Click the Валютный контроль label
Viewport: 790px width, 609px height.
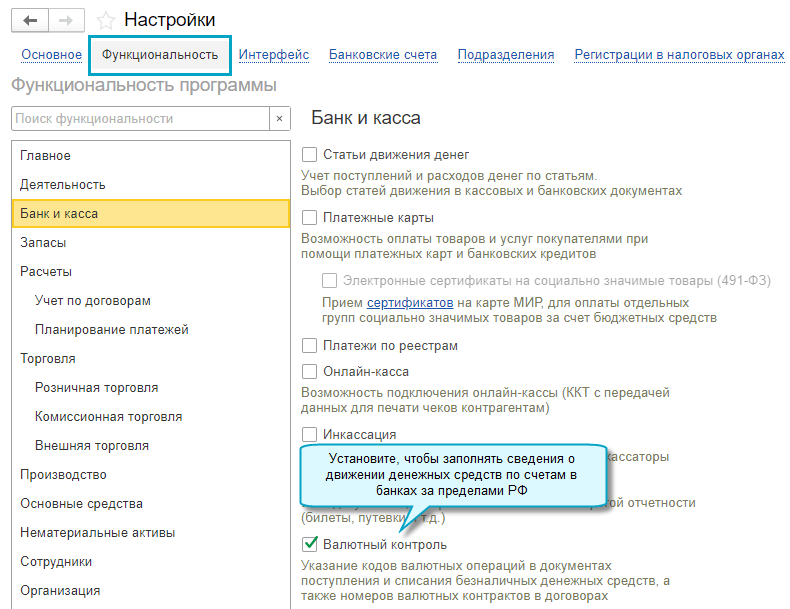(x=385, y=545)
